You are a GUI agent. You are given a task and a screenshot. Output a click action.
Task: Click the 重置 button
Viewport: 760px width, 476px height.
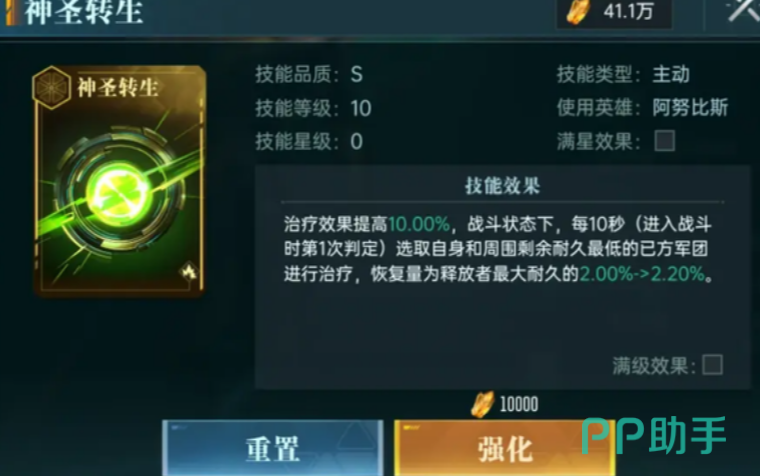pyautogui.click(x=273, y=448)
